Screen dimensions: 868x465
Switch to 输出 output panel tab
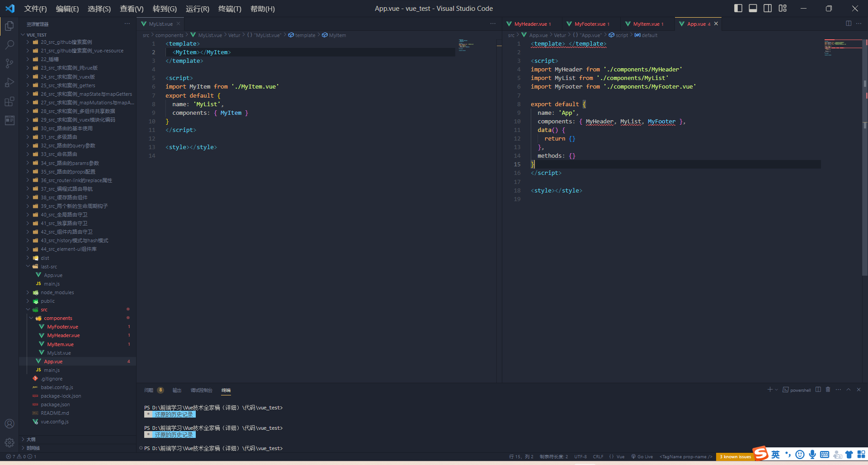177,390
